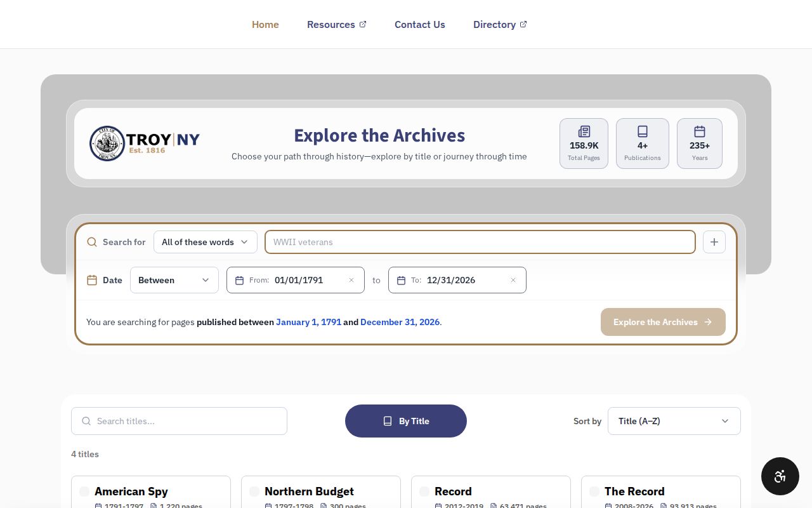The image size is (812, 508).
Task: Click the American Spy title text
Action: (x=131, y=491)
